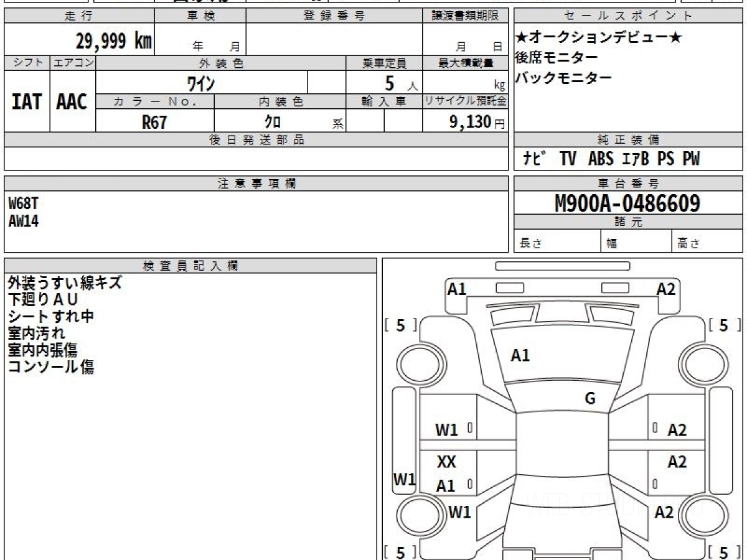Screen dimensions: 747x560
Task: Click the 検査員記入欄 header
Action: (190, 266)
